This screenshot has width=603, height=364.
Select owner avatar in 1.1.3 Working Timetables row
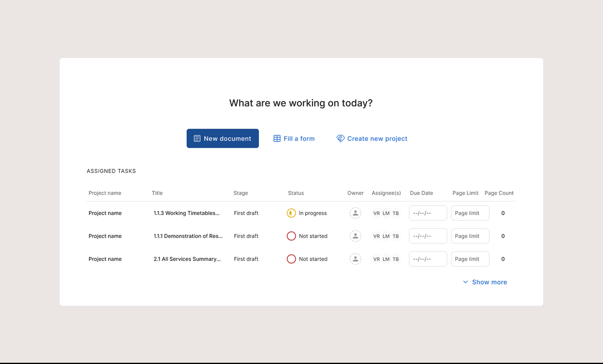[x=355, y=213]
